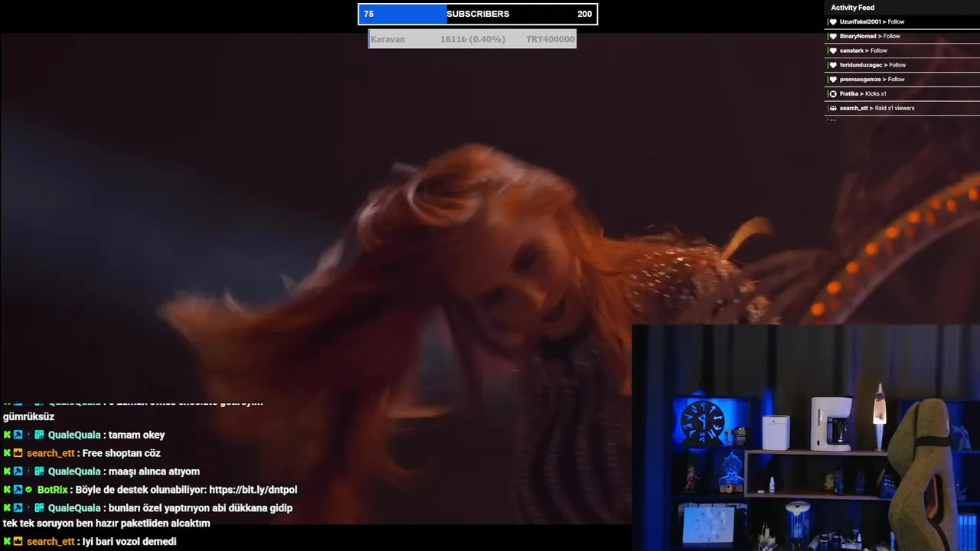Click the subscribers goal progress bar
Screen dimensions: 980x551
coord(478,14)
